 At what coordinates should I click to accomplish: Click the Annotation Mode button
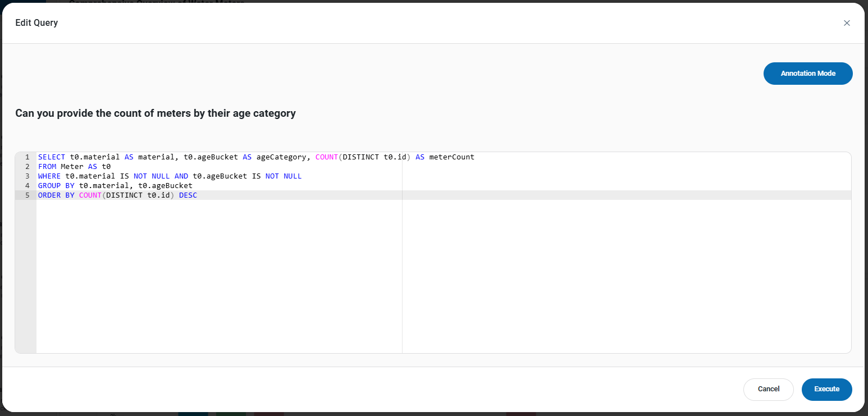807,73
